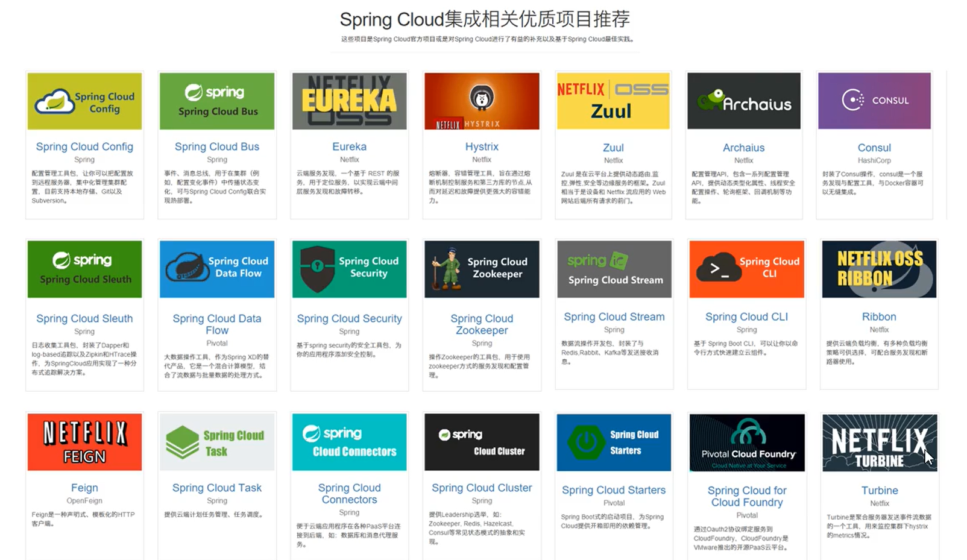Open the Consul title link
This screenshot has width=967, height=560.
(x=874, y=148)
